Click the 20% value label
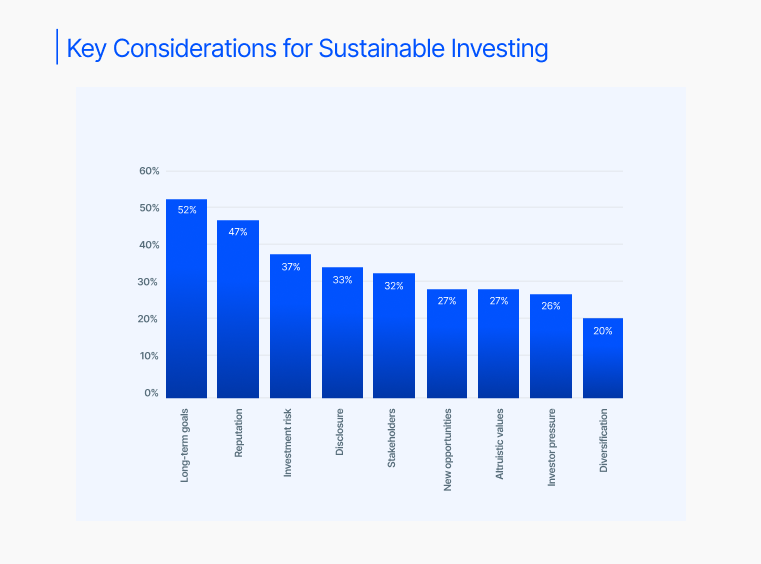761x564 pixels. click(603, 330)
